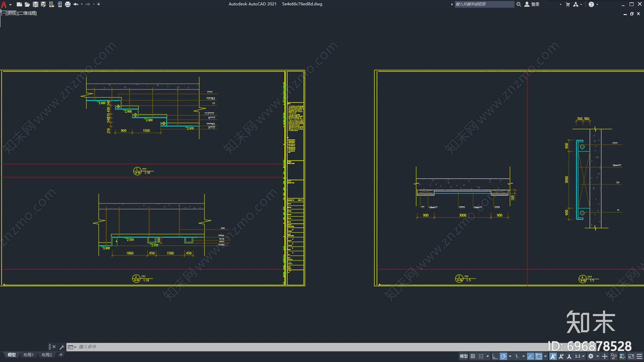Click the workspace switching gear icon
Screen dimensions: 644x362
591,356
